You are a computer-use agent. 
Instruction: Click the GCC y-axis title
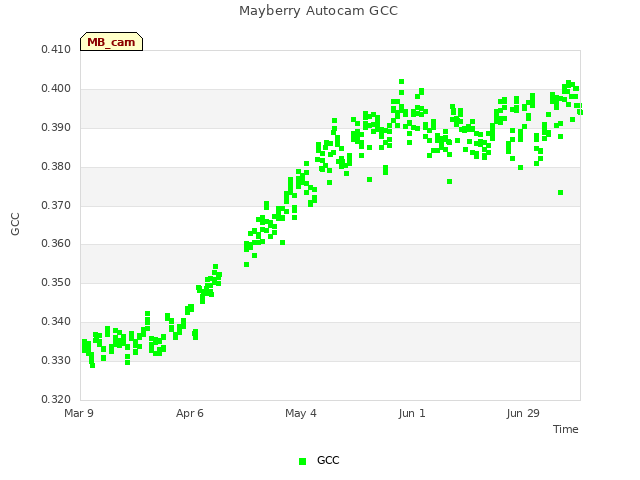(x=15, y=224)
